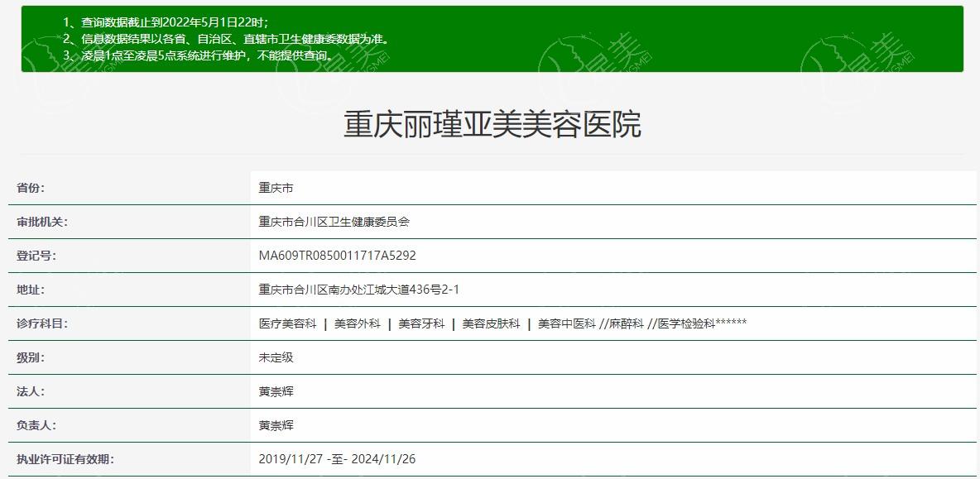Click 美容中医科 in departments row
Viewport: 980px width, 479px height.
pyautogui.click(x=567, y=323)
